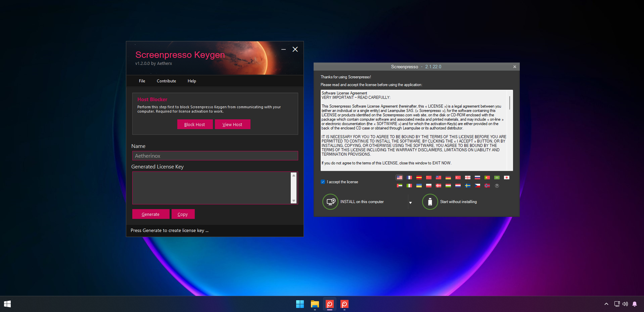644x312 pixels.
Task: Pick the Swedish flag language
Action: point(467,186)
